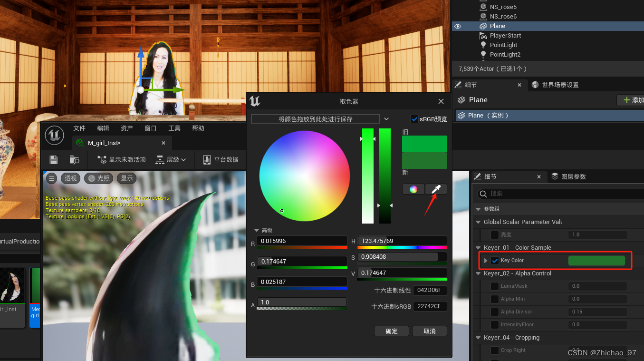Click the NS_rose6 actor icon in outliner
The image size is (644, 361).
click(483, 17)
